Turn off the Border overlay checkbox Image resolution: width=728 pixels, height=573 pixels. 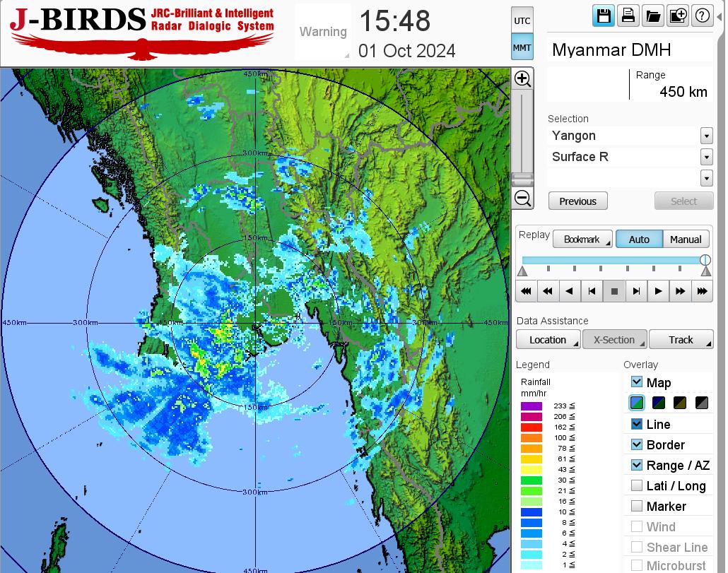(x=637, y=444)
